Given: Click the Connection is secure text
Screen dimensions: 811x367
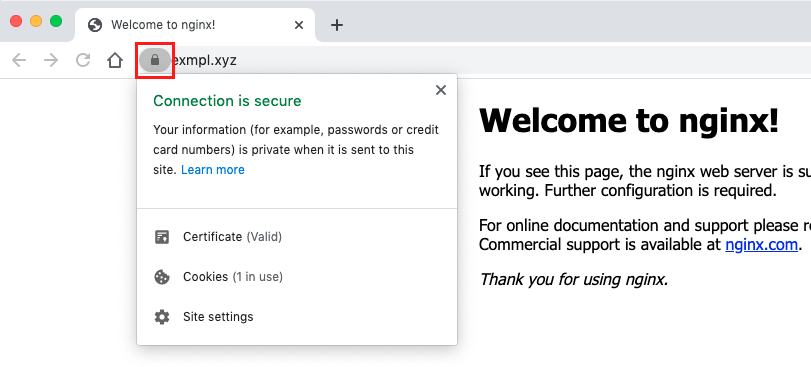Looking at the screenshot, I should point(227,101).
